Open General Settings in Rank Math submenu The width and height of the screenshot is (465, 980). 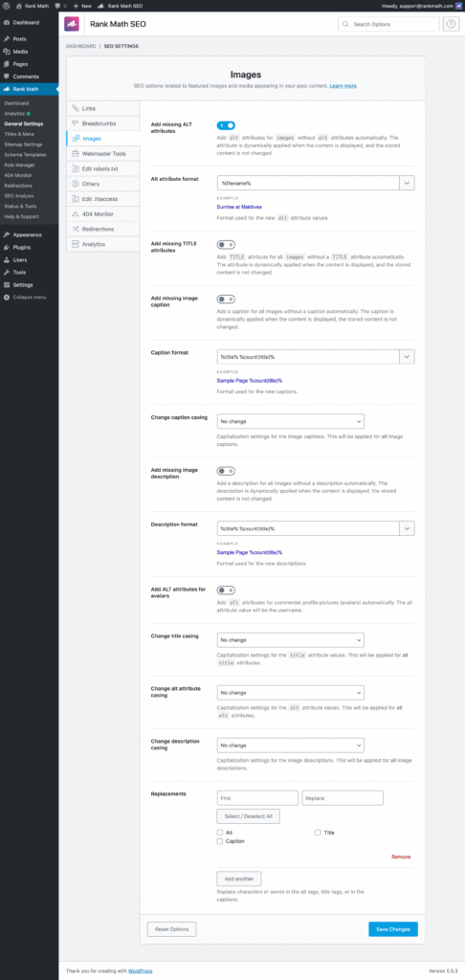coord(23,123)
